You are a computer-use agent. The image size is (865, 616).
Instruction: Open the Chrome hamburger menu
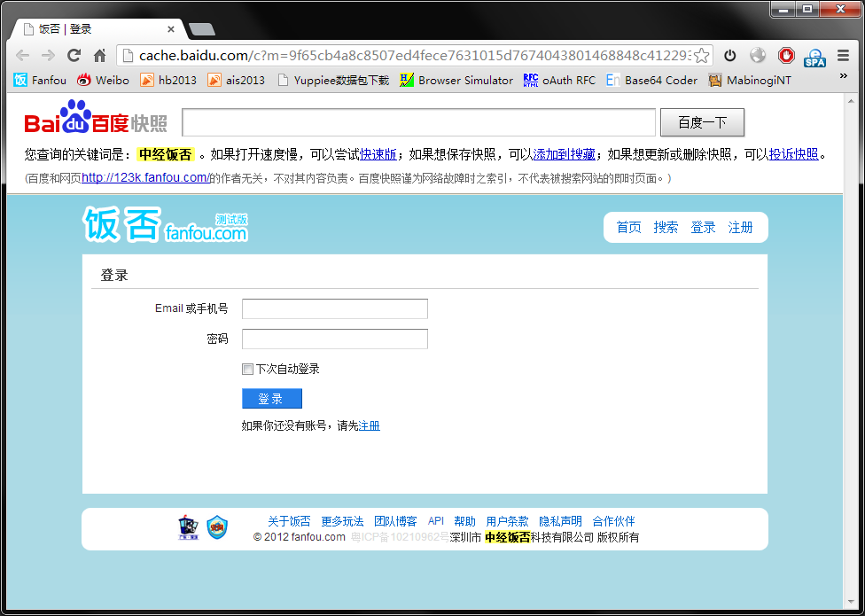click(x=843, y=55)
